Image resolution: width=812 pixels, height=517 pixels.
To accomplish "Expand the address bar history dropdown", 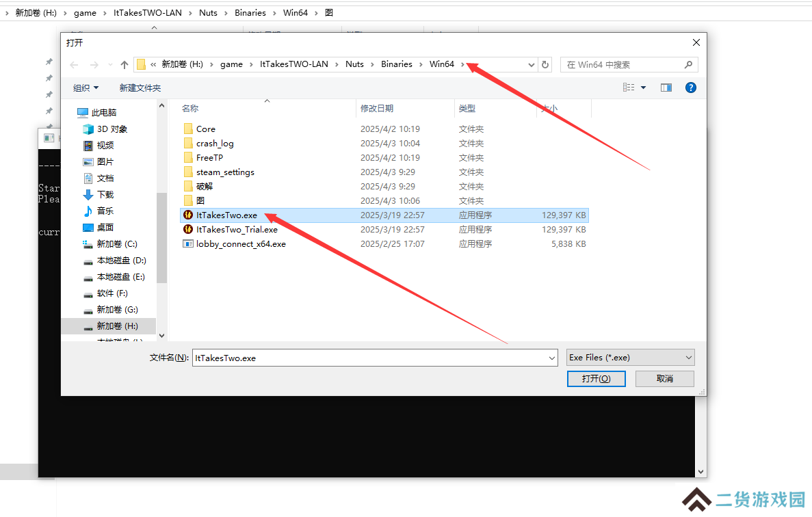I will [x=532, y=65].
